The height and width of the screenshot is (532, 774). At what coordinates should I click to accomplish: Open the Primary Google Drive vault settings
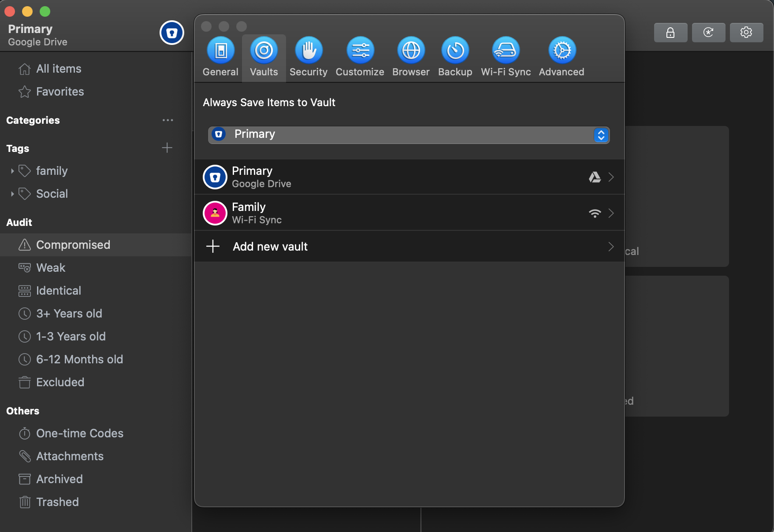(409, 177)
